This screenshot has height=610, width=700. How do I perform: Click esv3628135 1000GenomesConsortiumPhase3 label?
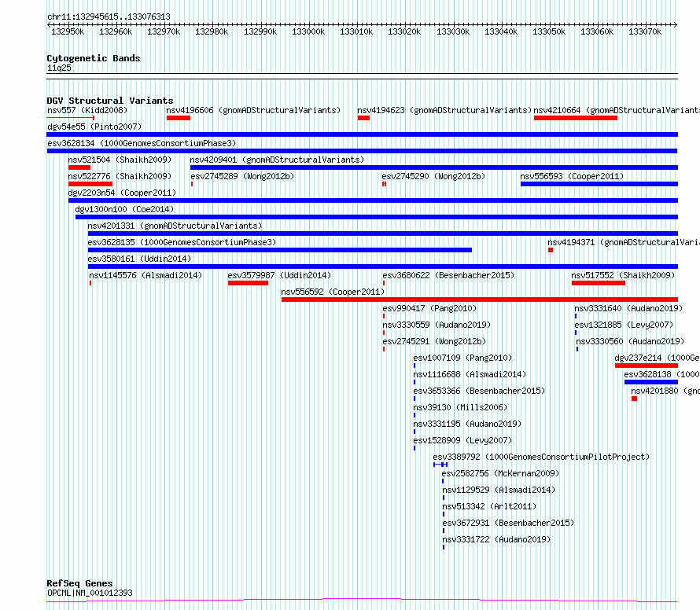[x=182, y=242]
